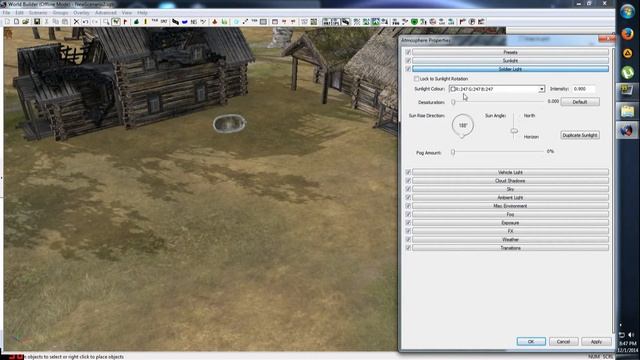Toggle the Soldier Light section checkbox
This screenshot has height=360, width=640.
point(408,69)
